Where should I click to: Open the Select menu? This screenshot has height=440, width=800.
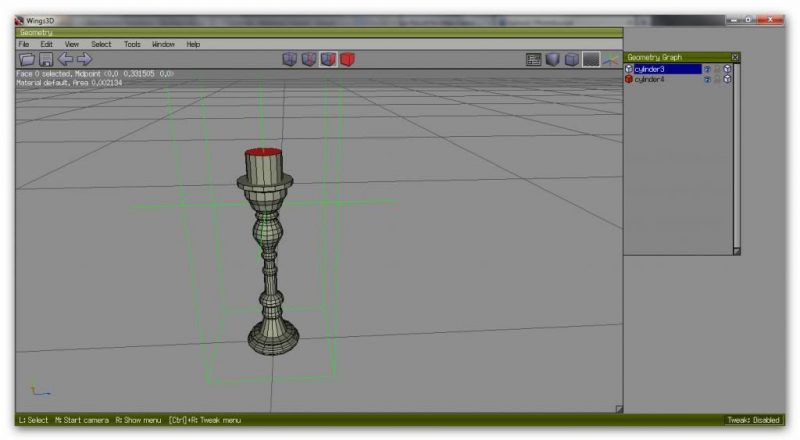(101, 44)
